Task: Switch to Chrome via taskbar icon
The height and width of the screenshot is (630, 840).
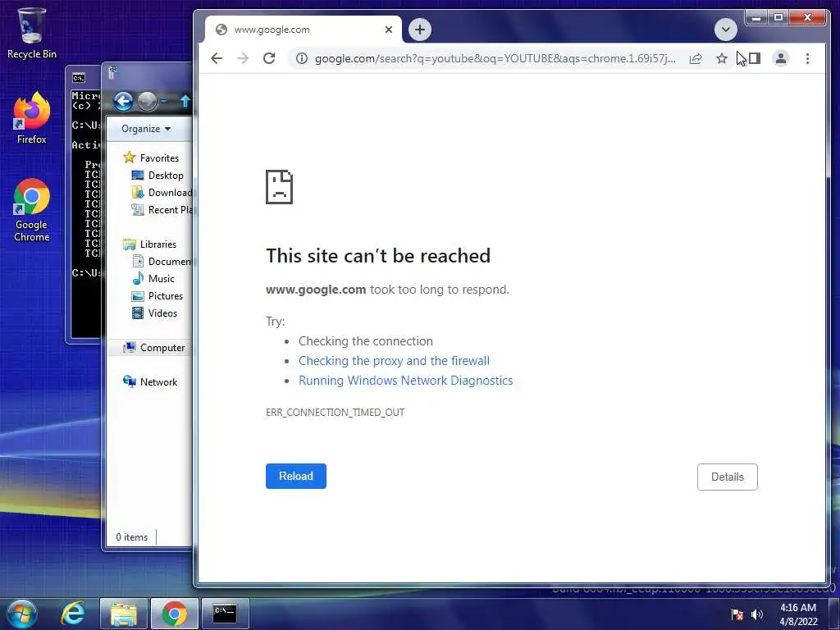Action: (175, 614)
